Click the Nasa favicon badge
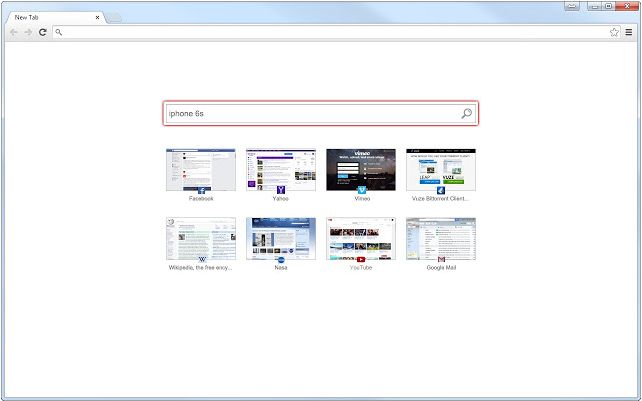Screen dimensions: 642x401 click(281, 259)
